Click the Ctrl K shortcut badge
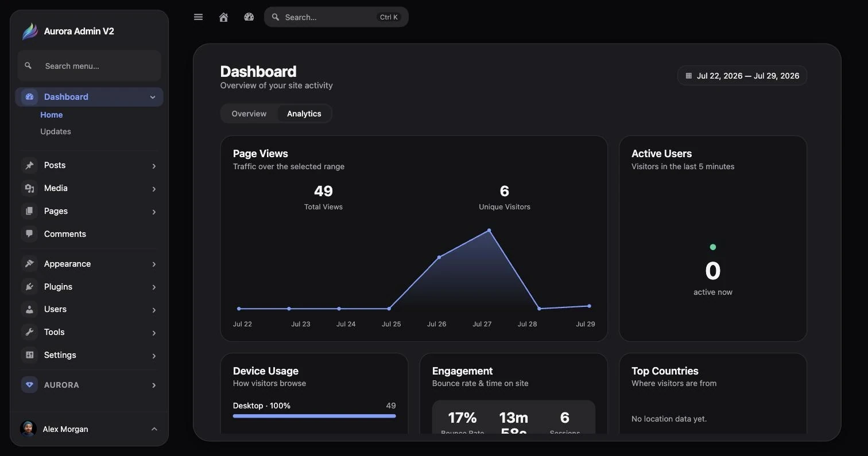Image resolution: width=868 pixels, height=456 pixels. (389, 17)
